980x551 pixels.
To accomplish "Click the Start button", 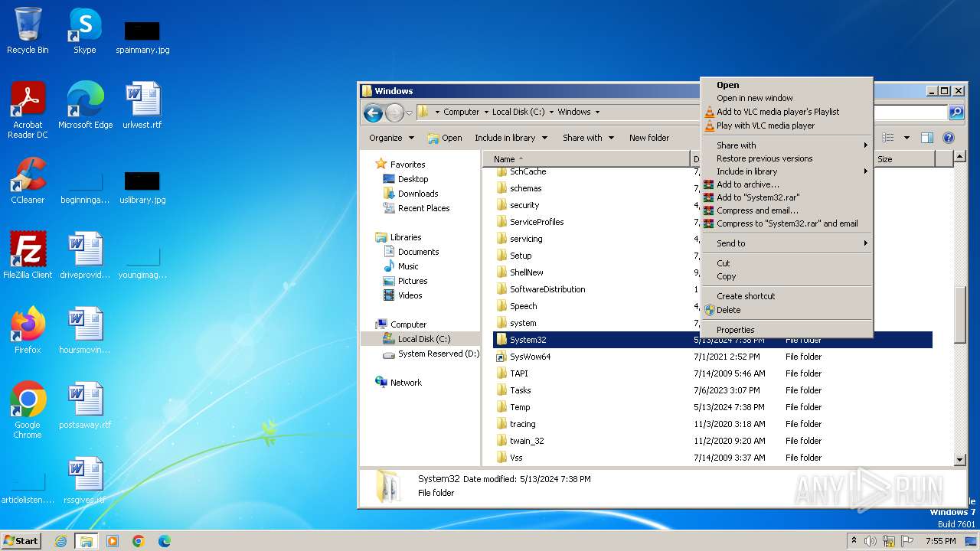I will click(x=21, y=541).
